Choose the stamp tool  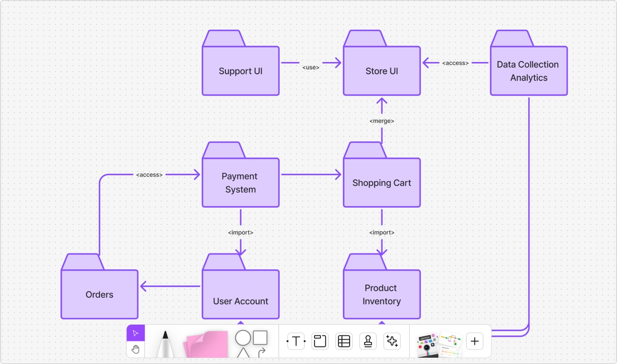[x=368, y=340]
